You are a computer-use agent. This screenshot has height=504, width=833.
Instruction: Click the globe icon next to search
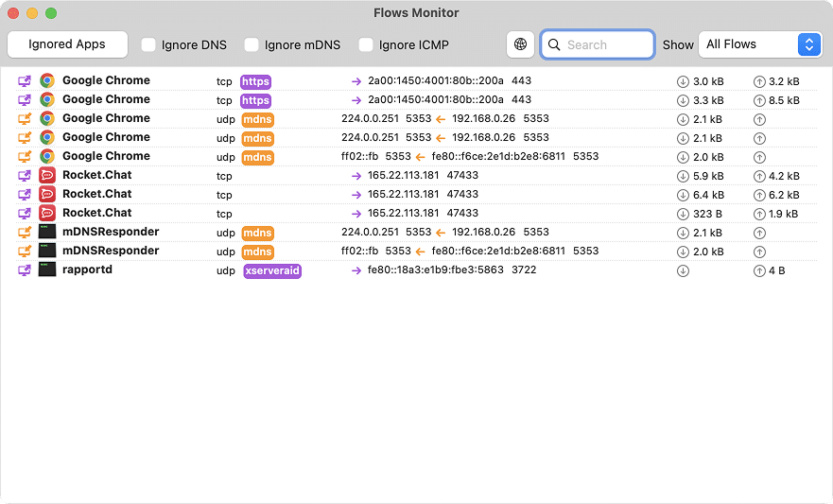(520, 44)
